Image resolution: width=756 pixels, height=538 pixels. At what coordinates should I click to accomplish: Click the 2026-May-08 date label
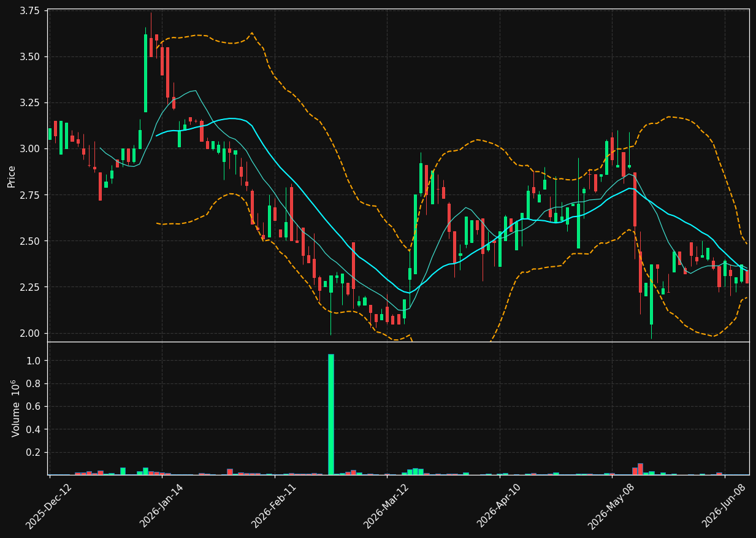[611, 506]
